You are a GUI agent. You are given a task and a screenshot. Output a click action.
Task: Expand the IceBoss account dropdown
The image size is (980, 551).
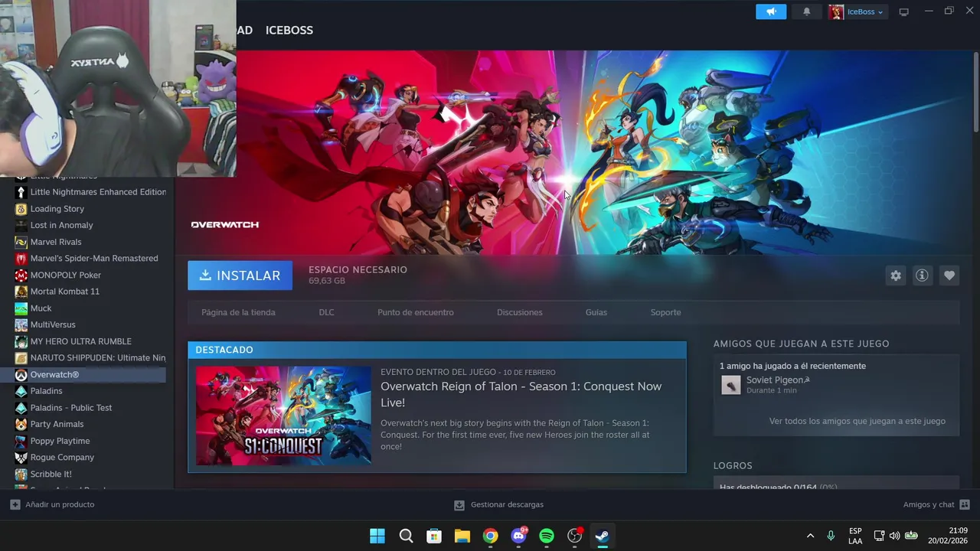click(x=880, y=12)
